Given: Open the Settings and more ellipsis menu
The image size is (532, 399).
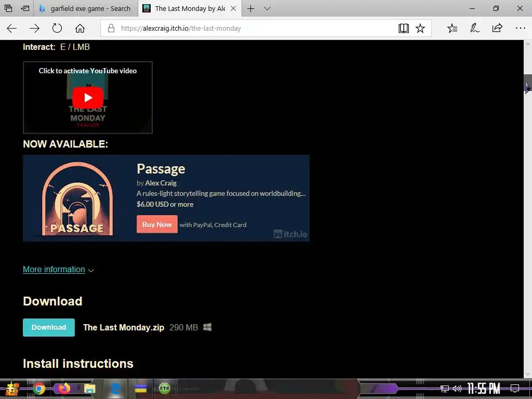Looking at the screenshot, I should [x=520, y=28].
